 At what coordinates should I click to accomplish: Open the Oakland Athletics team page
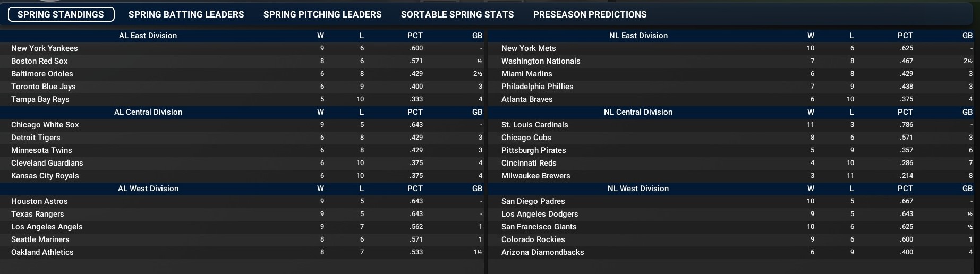pos(42,252)
